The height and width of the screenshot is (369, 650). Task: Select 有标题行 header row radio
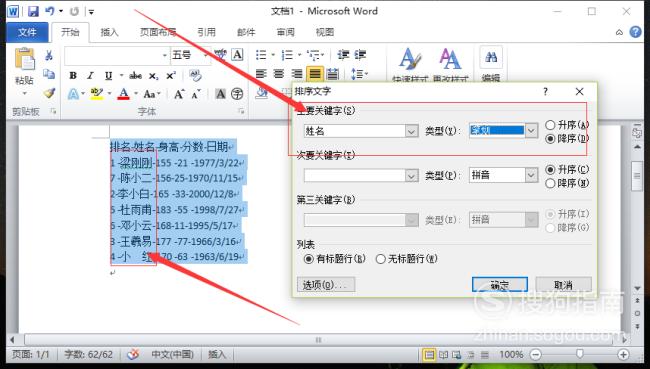[308, 259]
